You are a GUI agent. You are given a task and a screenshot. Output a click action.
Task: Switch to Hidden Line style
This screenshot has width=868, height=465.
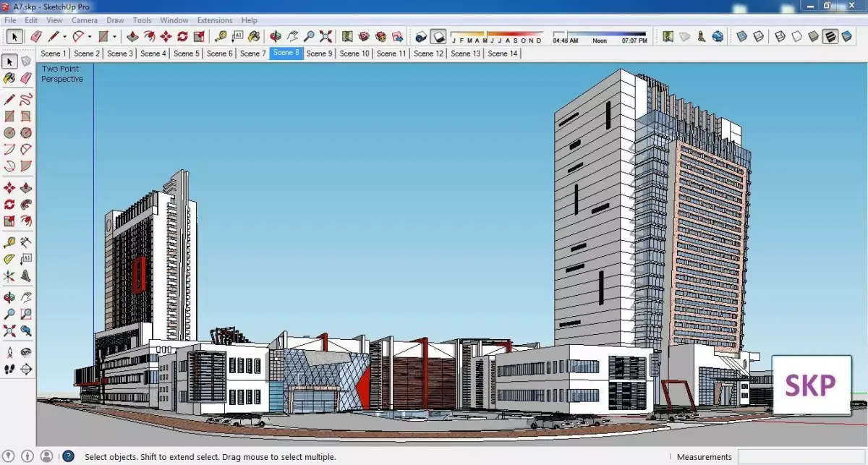796,36
